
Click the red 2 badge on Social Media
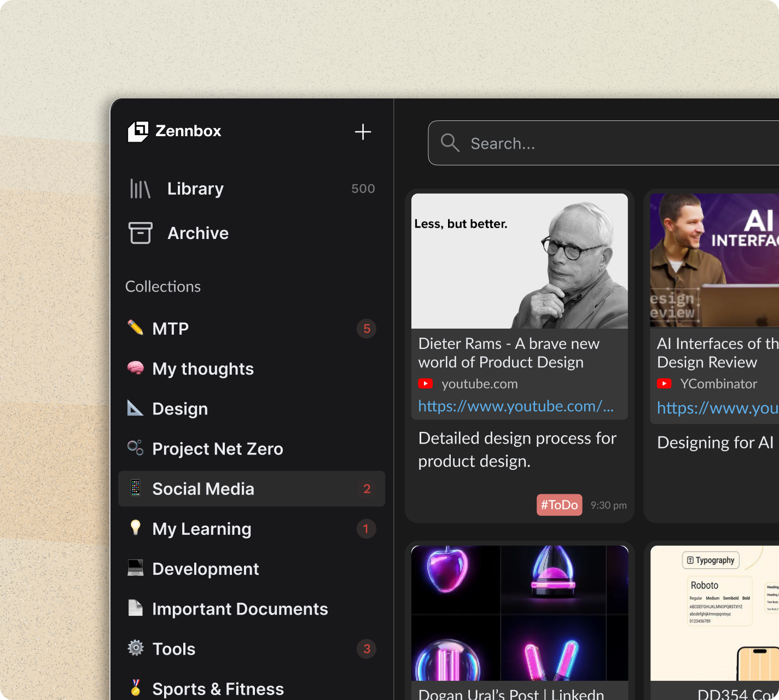coord(367,489)
